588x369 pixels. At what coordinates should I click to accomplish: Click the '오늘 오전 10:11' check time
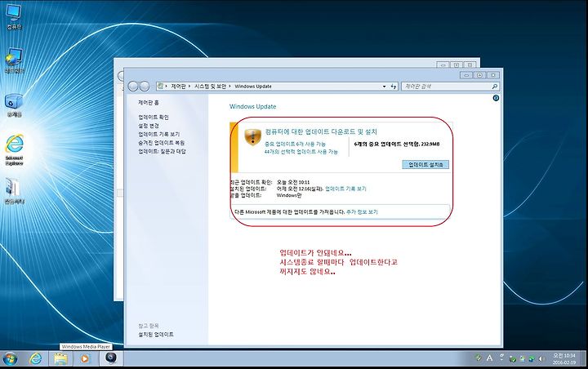coord(293,182)
